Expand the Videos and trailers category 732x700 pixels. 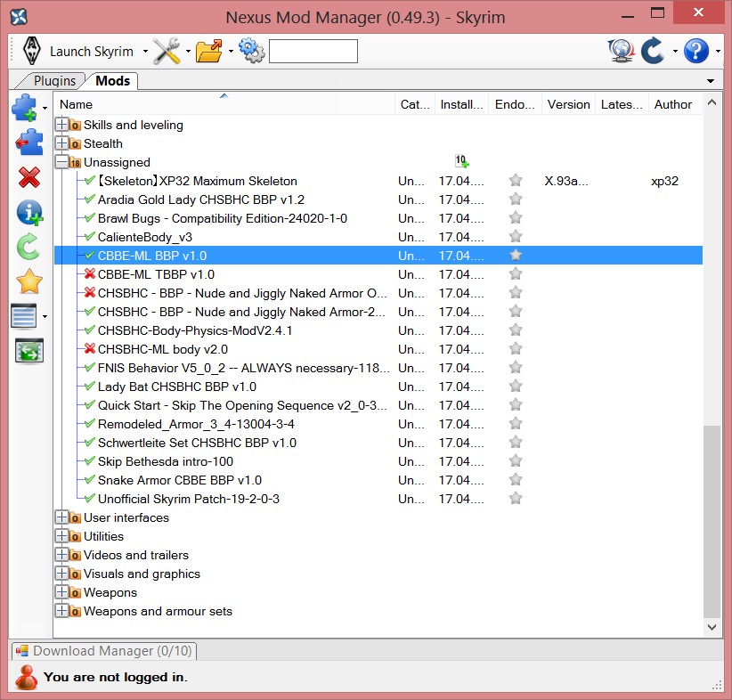point(61,555)
